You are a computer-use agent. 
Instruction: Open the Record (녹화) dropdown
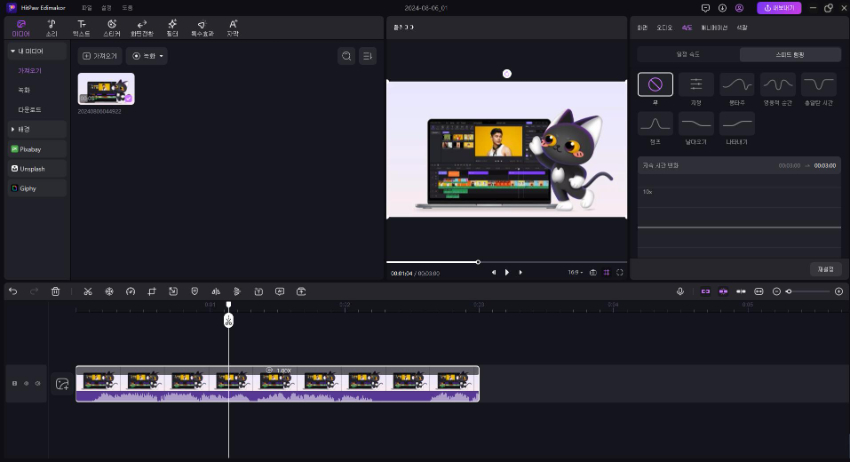(x=147, y=56)
